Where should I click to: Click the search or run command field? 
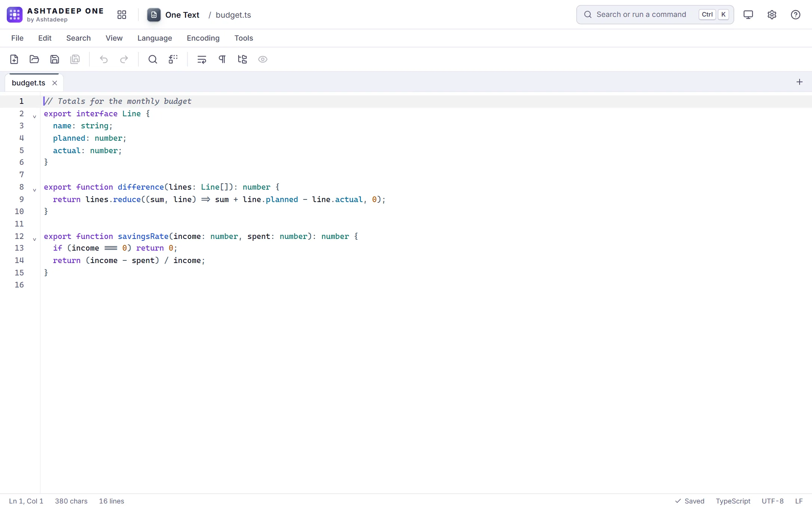pyautogui.click(x=655, y=15)
